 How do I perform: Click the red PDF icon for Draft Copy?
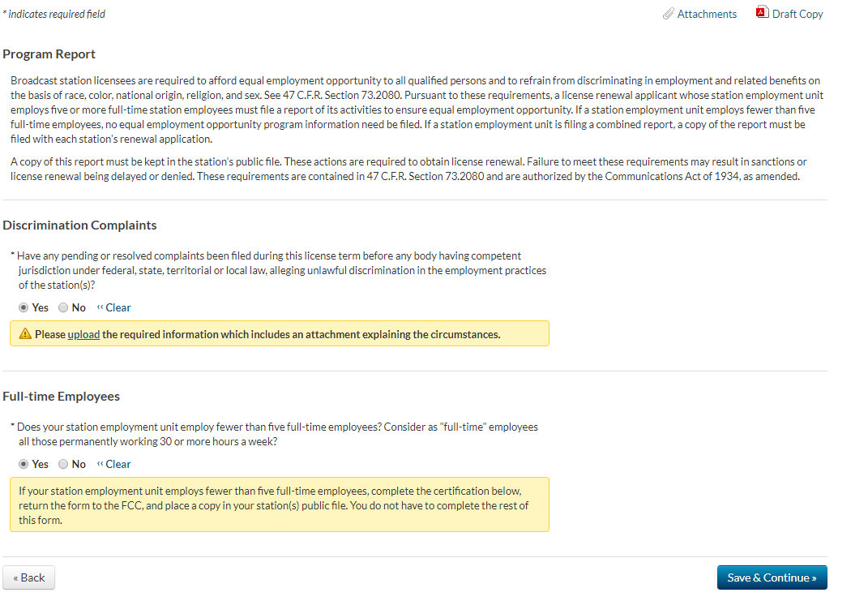pos(761,12)
